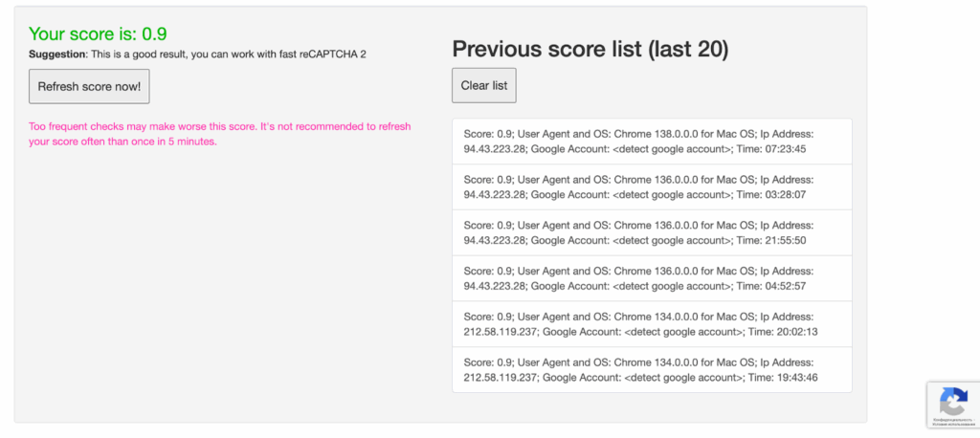Select the score entry timed 07:23:45
Viewport: 980px width, 438px height.
coord(651,142)
